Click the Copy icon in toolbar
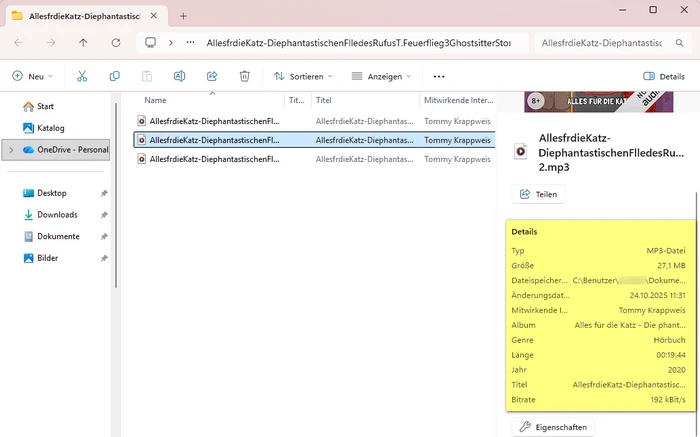Image resolution: width=700 pixels, height=437 pixels. click(114, 76)
